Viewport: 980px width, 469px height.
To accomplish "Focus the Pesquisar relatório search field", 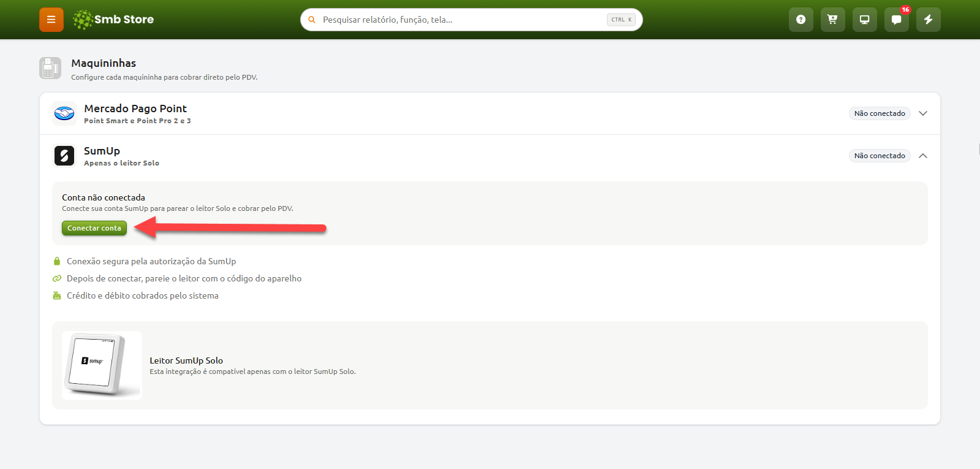I will pyautogui.click(x=472, y=20).
